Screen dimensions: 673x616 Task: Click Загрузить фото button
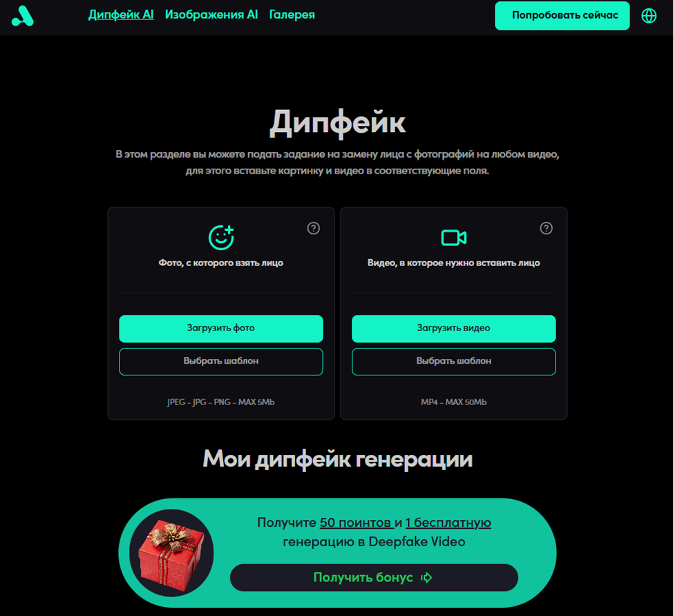pos(221,328)
